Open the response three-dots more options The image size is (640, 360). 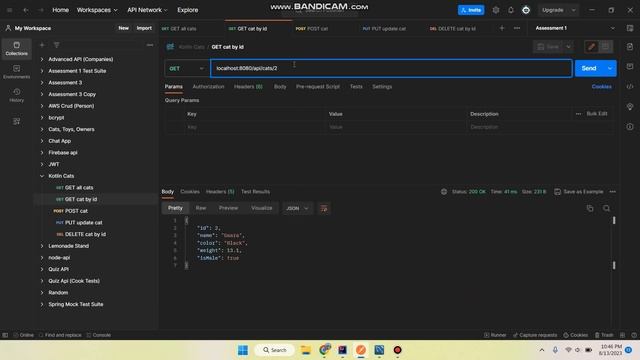612,191
